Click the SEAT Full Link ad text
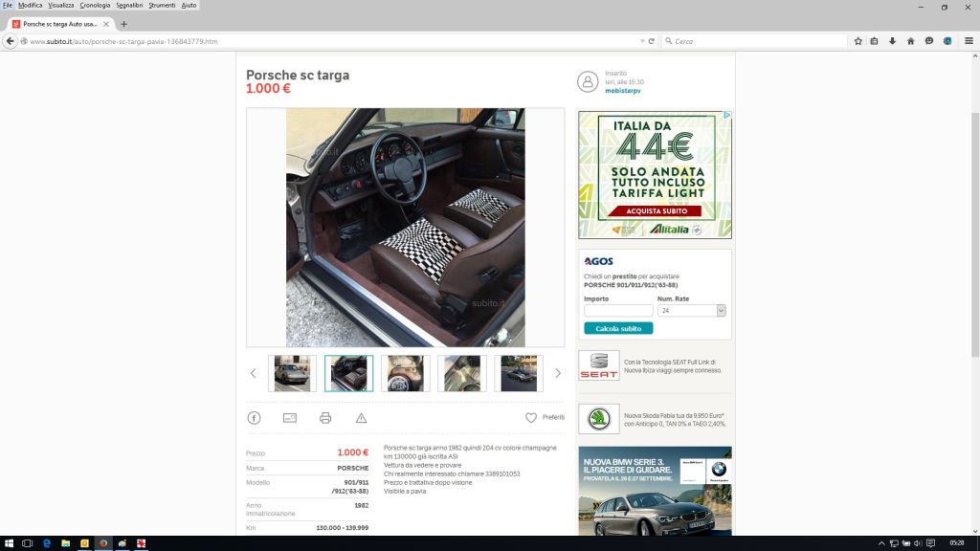The width and height of the screenshot is (980, 551). coord(673,366)
